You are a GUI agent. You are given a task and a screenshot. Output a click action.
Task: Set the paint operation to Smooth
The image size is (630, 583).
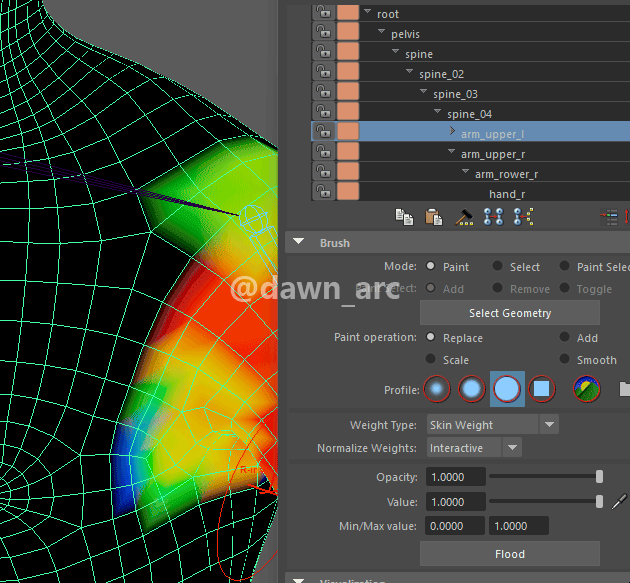coord(565,360)
